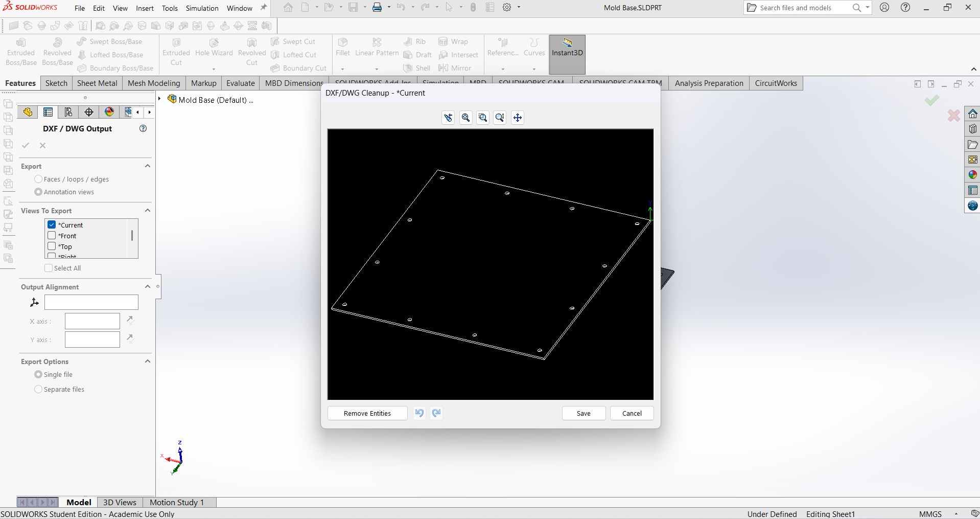
Task: Switch to the Sketch tab
Action: pos(56,83)
